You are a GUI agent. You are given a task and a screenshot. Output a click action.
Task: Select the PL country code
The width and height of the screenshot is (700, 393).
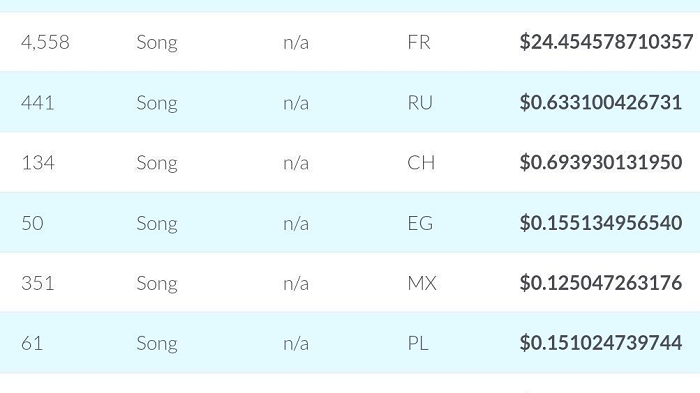(418, 343)
